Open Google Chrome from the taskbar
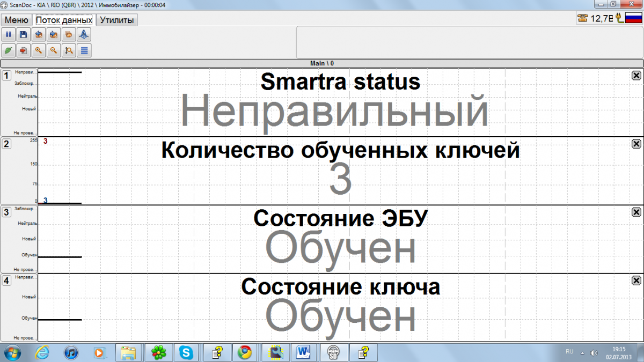The height and width of the screenshot is (362, 644). click(245, 352)
